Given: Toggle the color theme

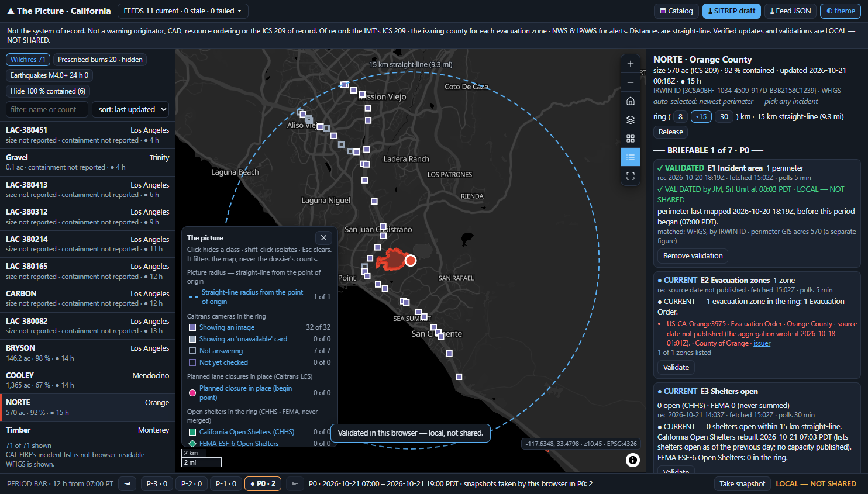Looking at the screenshot, I should coord(841,11).
